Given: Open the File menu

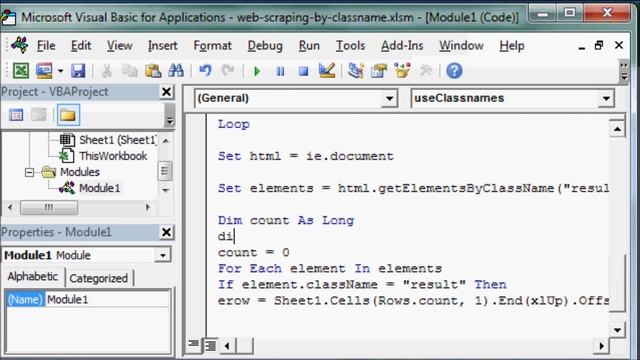Looking at the screenshot, I should (x=46, y=46).
